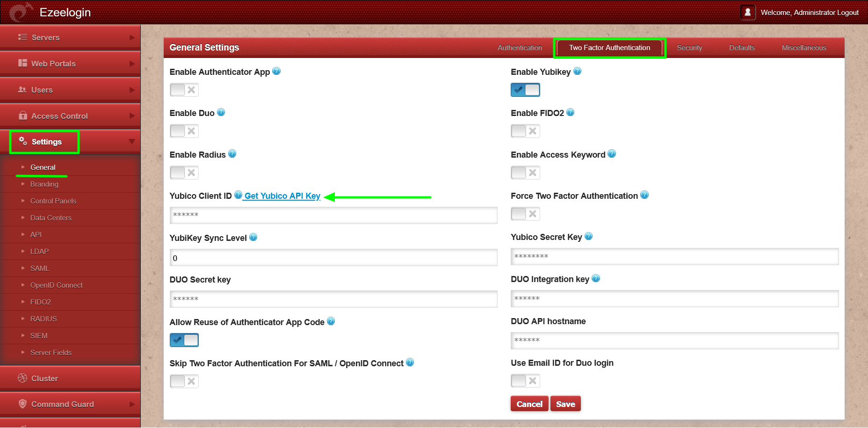This screenshot has width=868, height=428.
Task: Disable the Enable Yubikey toggle
Action: coord(525,90)
